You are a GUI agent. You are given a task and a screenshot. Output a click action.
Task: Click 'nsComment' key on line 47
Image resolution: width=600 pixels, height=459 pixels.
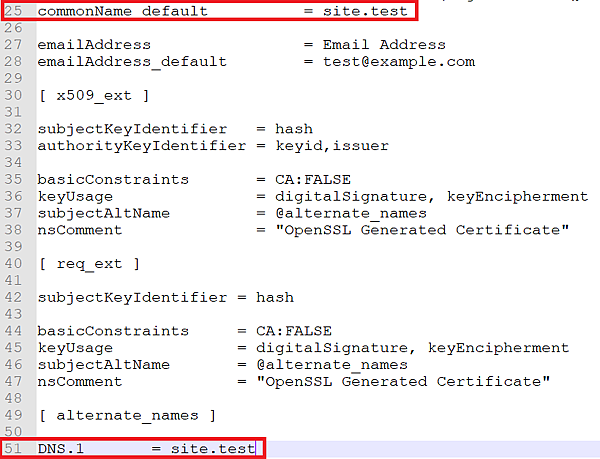pyautogui.click(x=80, y=381)
